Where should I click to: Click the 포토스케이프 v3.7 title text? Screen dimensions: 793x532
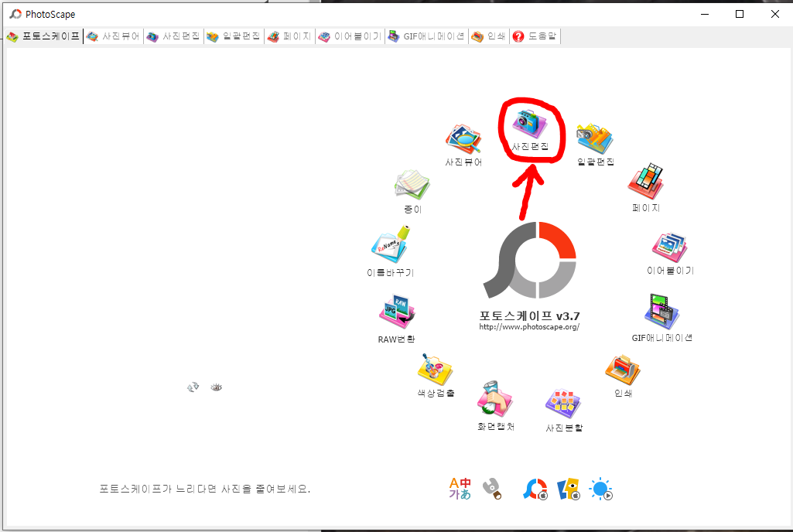click(x=529, y=316)
